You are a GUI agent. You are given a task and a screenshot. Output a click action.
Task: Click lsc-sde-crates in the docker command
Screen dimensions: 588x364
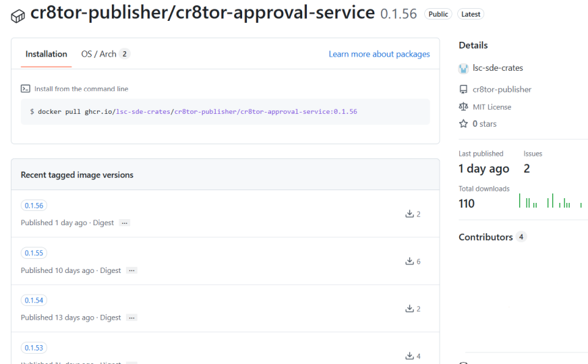[143, 112]
